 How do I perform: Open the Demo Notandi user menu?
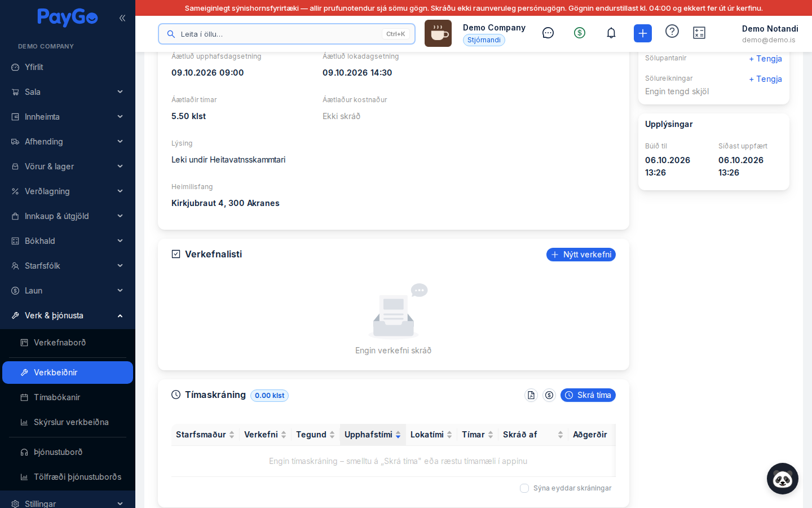tap(770, 34)
